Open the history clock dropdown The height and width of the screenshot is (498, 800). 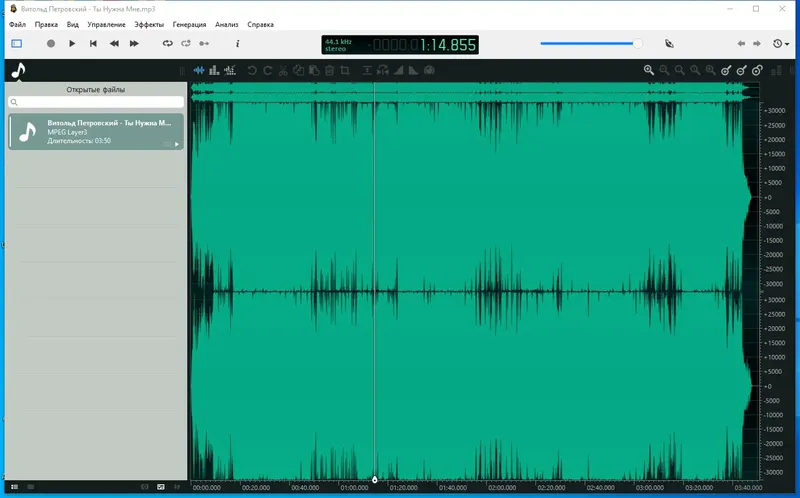click(x=781, y=43)
